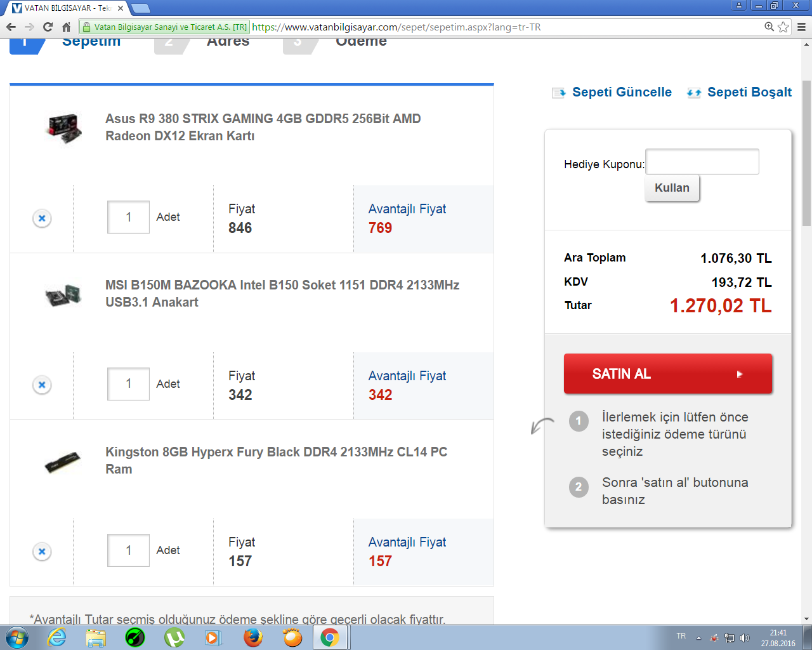Click the Ara Toplam 1.076,30 TL value
The width and height of the screenshot is (812, 650).
[736, 258]
